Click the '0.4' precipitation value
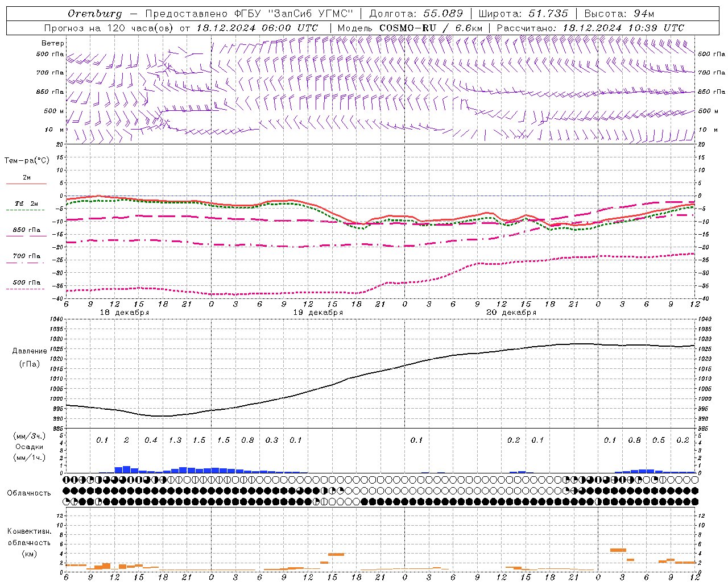This screenshot has height=582, width=728. (x=151, y=440)
